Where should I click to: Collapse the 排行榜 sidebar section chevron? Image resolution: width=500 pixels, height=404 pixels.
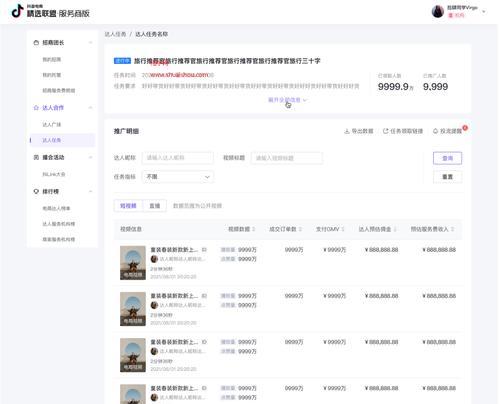(90, 191)
